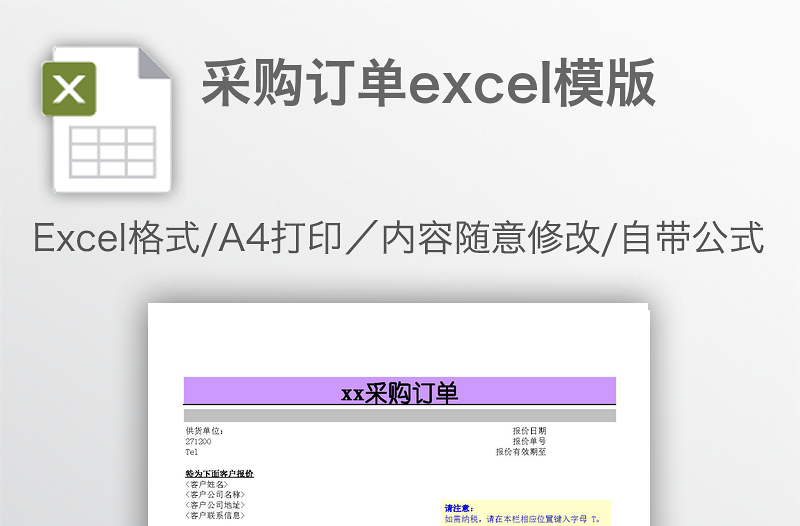Select the purple xx采购订单 header cell
The width and height of the screenshot is (800, 526).
[x=399, y=392]
